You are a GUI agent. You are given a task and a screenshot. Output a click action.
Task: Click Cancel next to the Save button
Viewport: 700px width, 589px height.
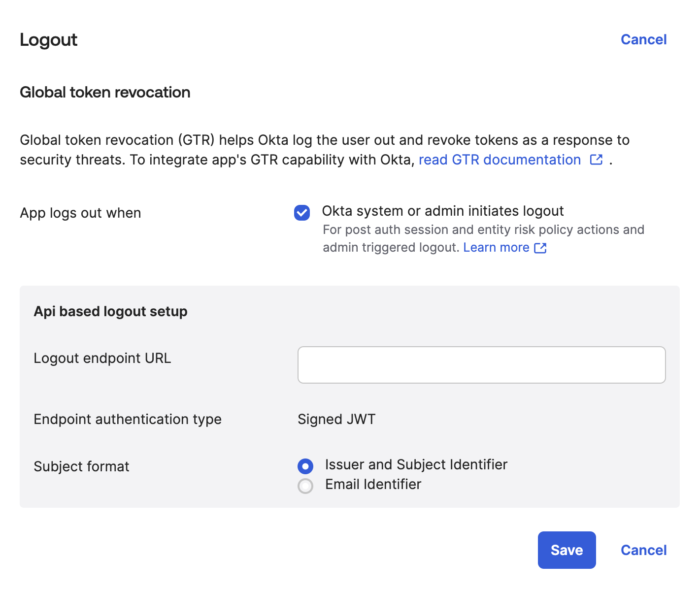tap(643, 550)
